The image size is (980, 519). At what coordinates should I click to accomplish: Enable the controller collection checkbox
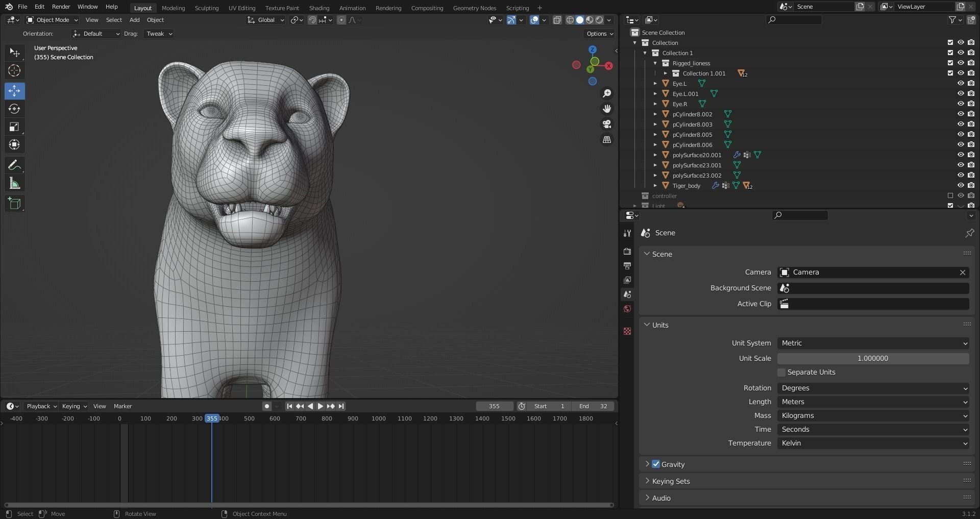point(950,196)
